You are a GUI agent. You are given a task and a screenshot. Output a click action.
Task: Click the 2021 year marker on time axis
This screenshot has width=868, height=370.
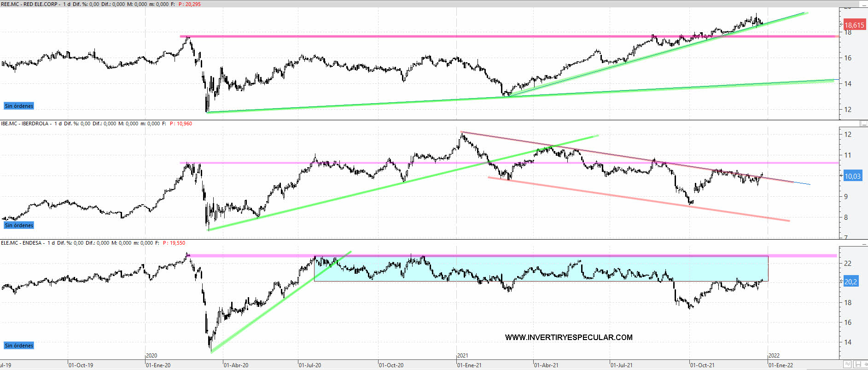[x=462, y=356]
